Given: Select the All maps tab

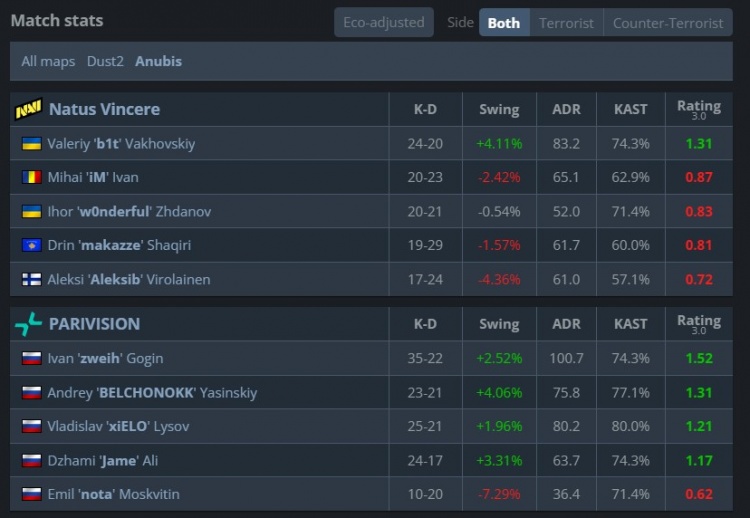Looking at the screenshot, I should pyautogui.click(x=48, y=61).
